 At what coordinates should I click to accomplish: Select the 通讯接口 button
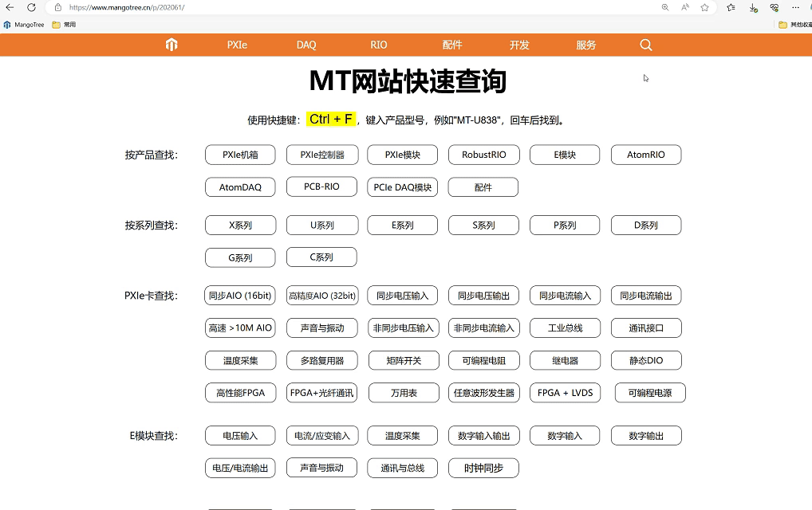point(646,328)
